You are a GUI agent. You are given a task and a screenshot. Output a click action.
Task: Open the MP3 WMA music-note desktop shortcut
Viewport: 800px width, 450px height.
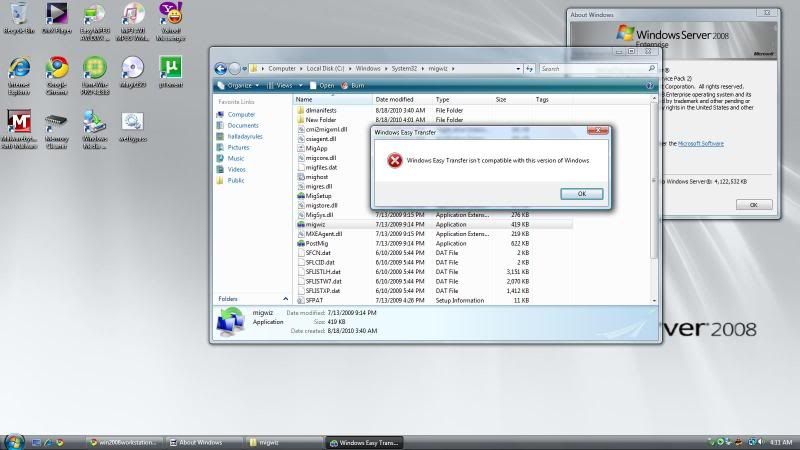(133, 20)
